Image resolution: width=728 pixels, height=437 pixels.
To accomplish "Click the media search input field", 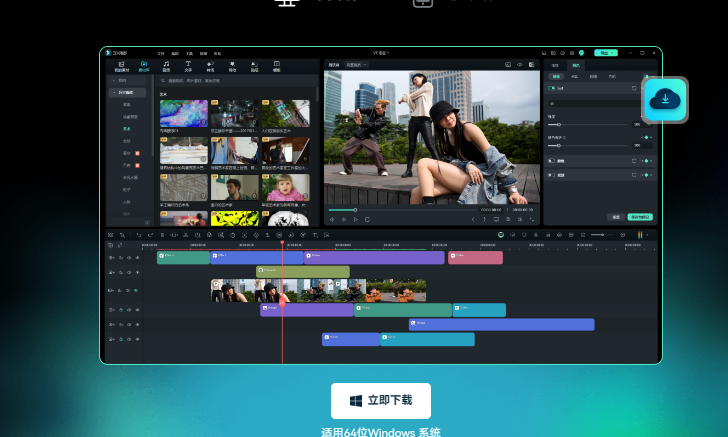I will (237, 81).
